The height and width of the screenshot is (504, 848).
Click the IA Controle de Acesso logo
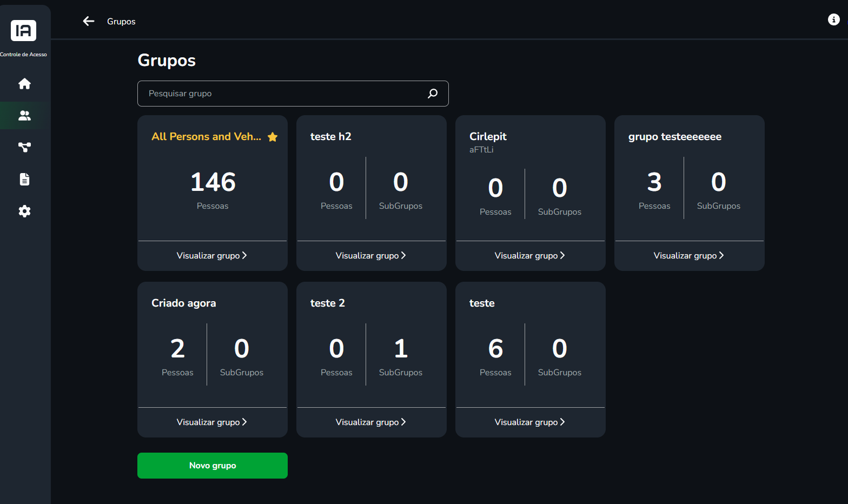pyautogui.click(x=23, y=31)
